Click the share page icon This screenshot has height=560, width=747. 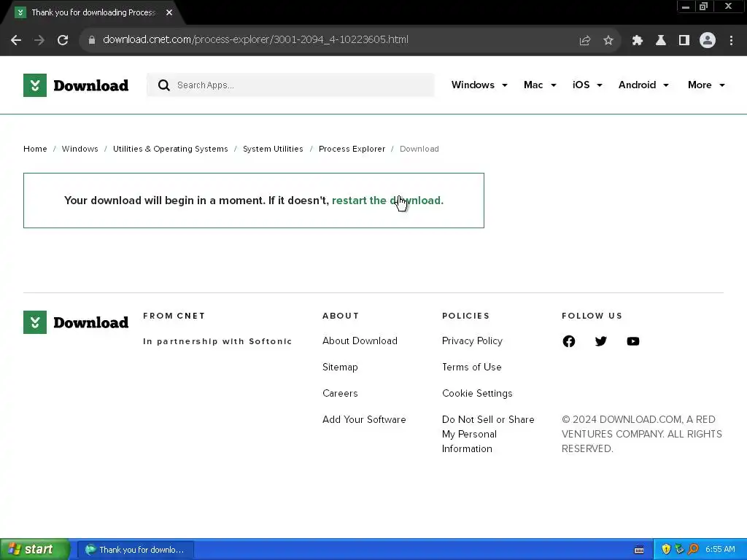584,41
